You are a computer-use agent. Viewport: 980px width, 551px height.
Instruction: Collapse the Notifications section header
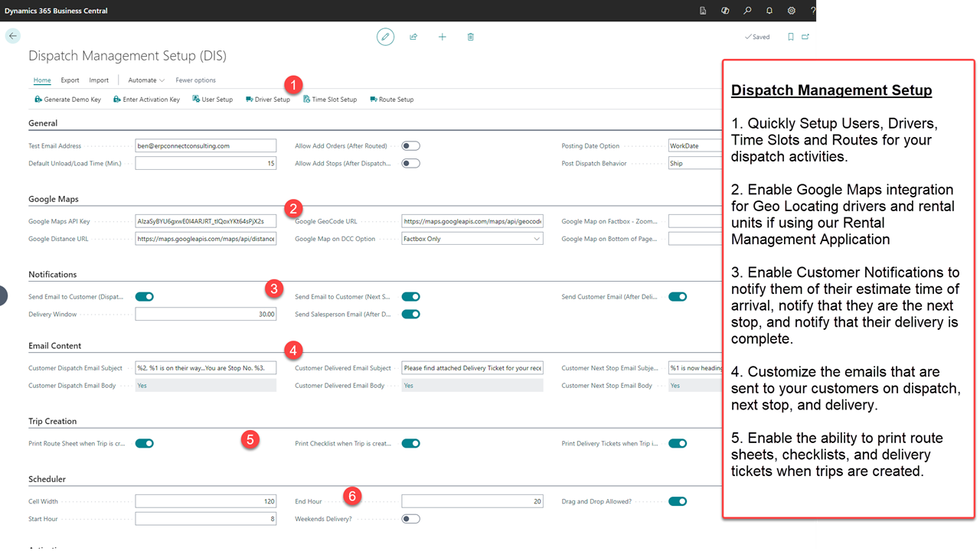pos(53,275)
